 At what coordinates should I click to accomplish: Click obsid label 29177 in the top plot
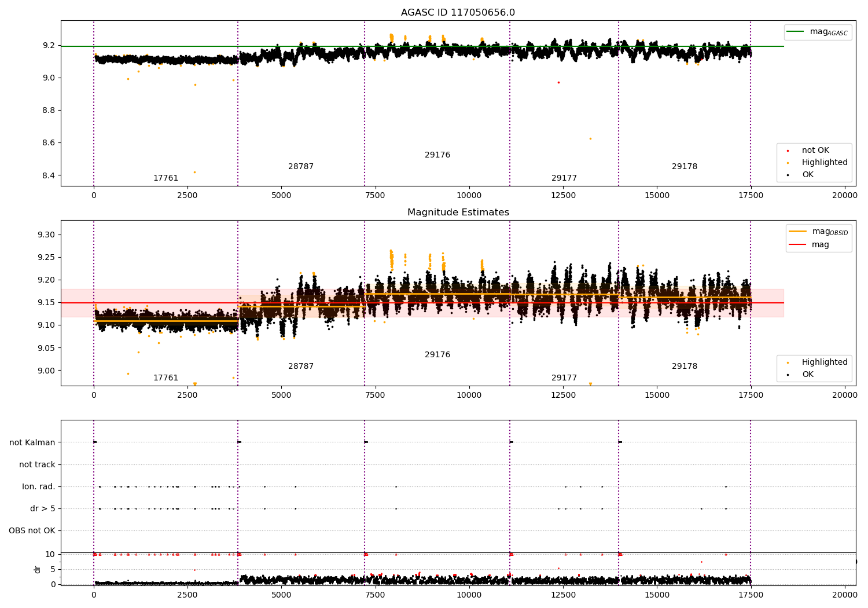click(x=564, y=178)
